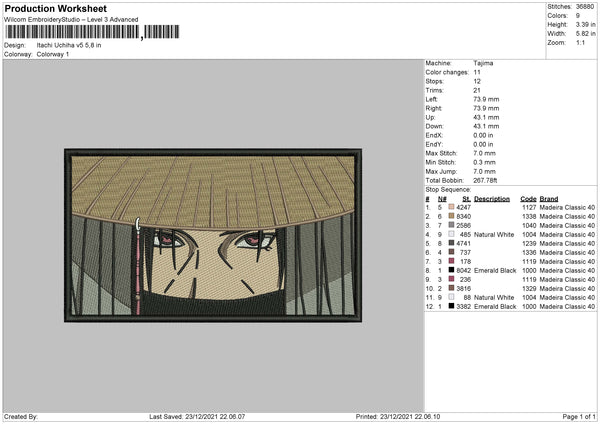Select the color swatch for stitch count 3816

point(452,288)
